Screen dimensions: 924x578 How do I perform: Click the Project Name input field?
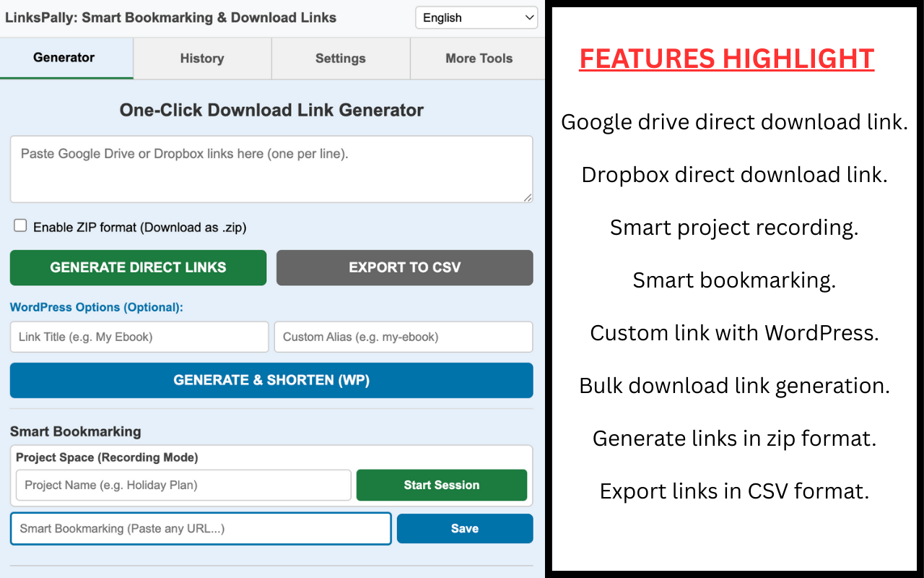(x=183, y=485)
